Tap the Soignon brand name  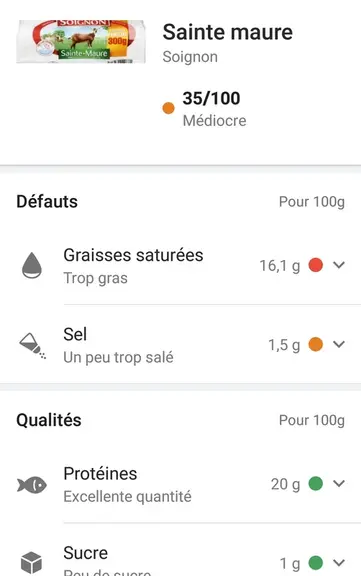[x=190, y=57]
